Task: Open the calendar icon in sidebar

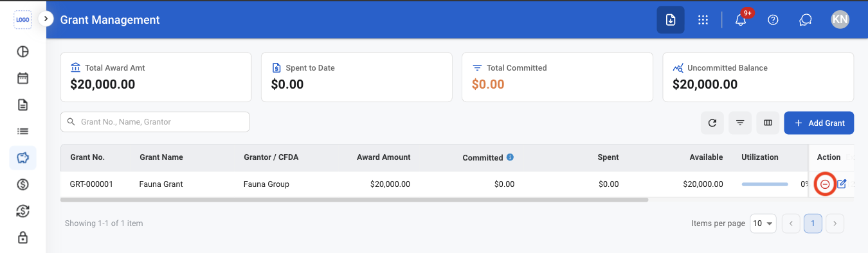Action: pyautogui.click(x=23, y=78)
